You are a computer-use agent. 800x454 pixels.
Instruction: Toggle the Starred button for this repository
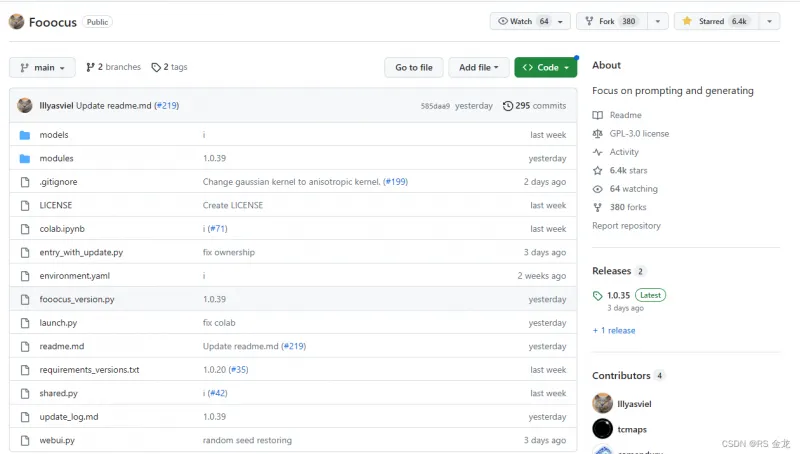tap(715, 21)
